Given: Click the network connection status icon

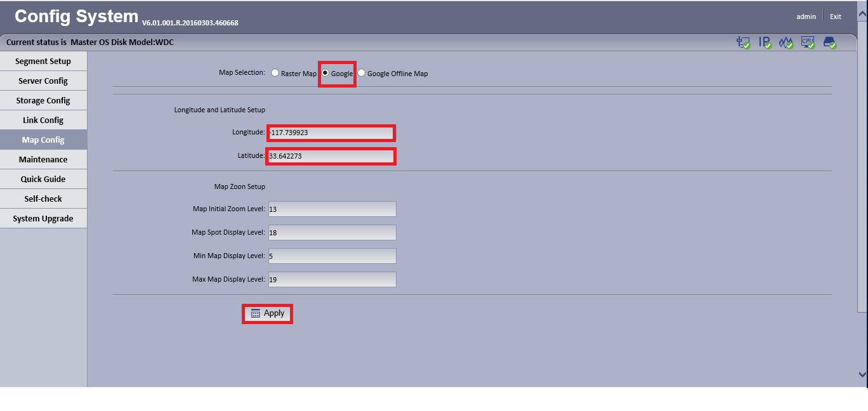Looking at the screenshot, I should coord(743,42).
